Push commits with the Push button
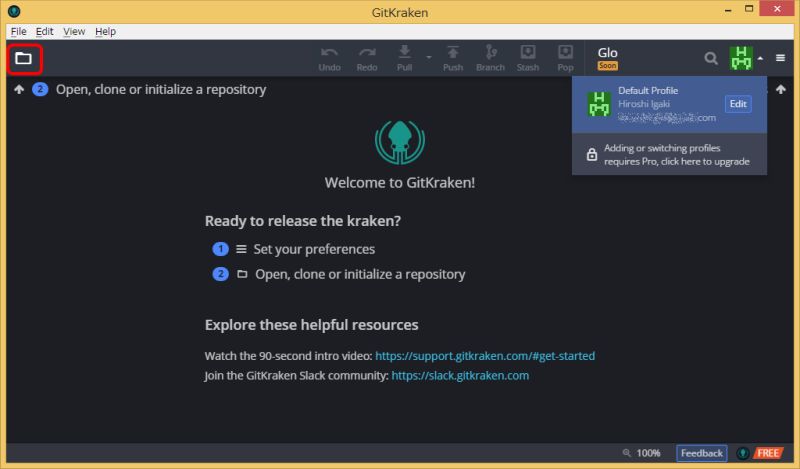The width and height of the screenshot is (800, 469). click(x=453, y=59)
